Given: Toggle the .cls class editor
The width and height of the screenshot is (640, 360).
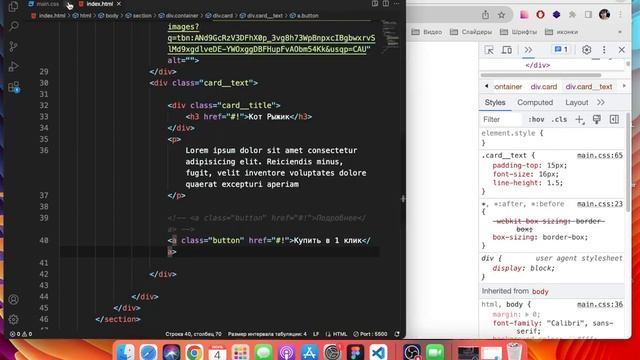Looking at the screenshot, I should click(559, 120).
